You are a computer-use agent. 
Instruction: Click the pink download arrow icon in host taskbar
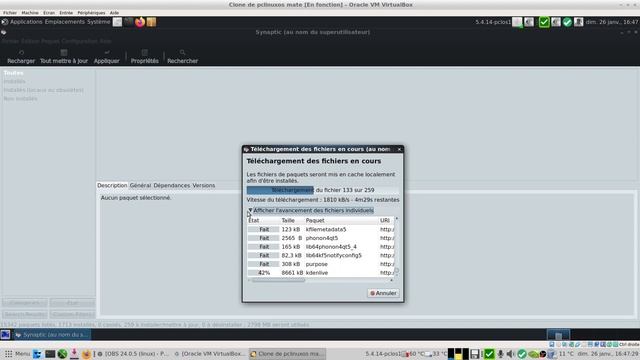coord(74,353)
